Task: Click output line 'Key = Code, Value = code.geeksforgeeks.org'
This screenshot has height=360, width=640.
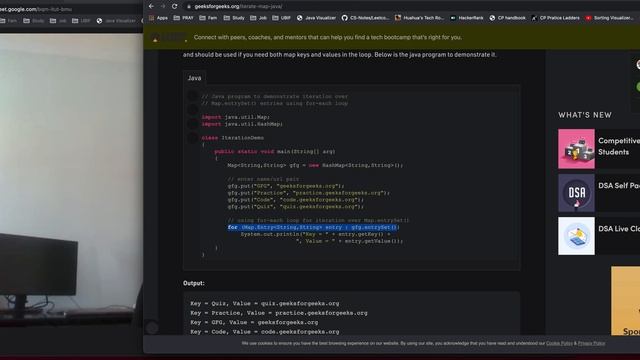Action: [264, 332]
